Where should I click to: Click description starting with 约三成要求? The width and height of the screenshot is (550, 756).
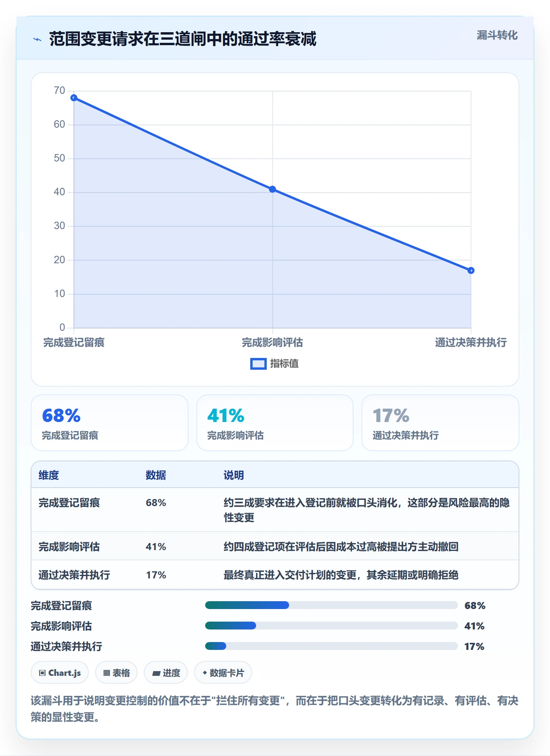(x=367, y=510)
